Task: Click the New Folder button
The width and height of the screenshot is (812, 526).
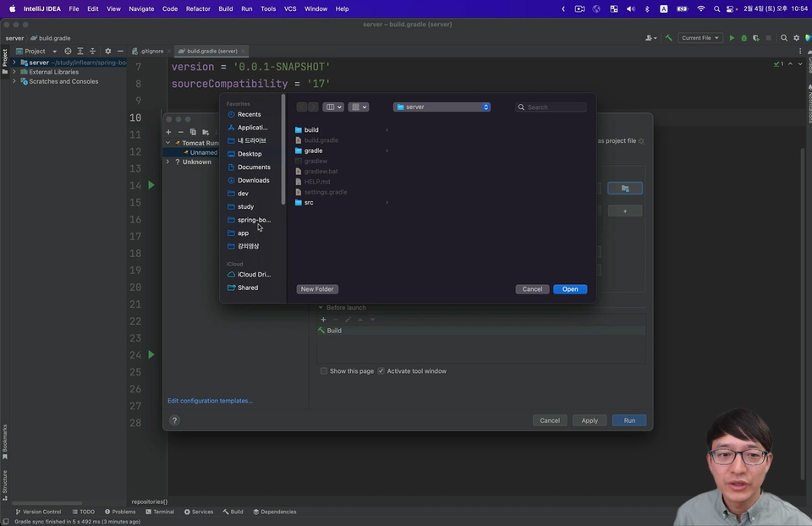Action: pos(317,289)
